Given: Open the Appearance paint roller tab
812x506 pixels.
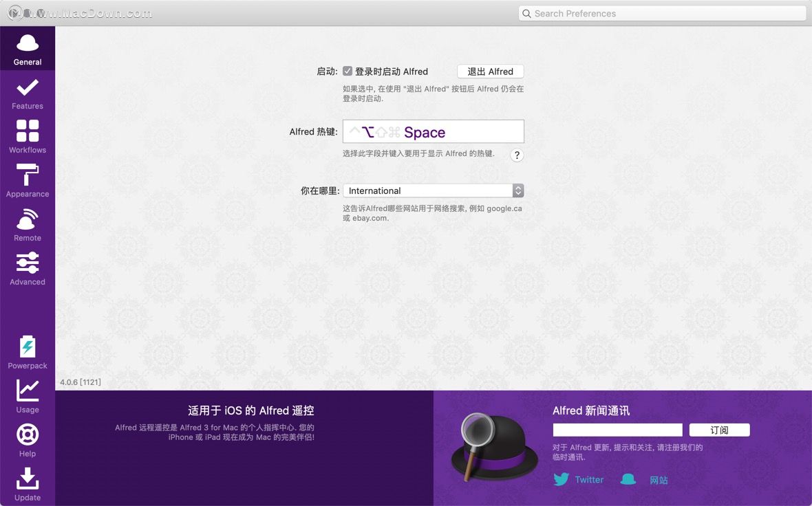Looking at the screenshot, I should [x=28, y=181].
